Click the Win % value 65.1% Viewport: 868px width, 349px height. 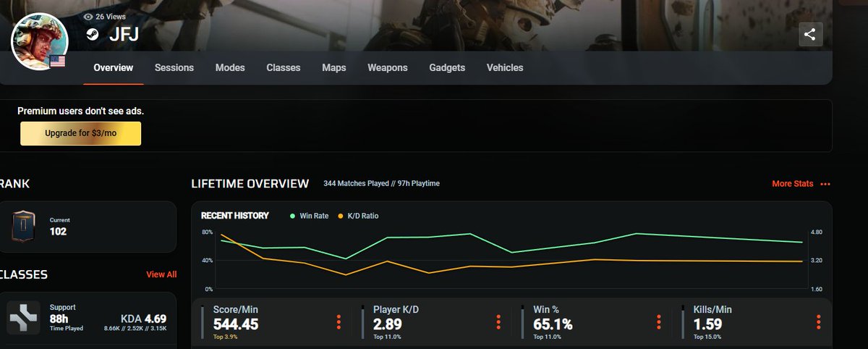[x=553, y=324]
